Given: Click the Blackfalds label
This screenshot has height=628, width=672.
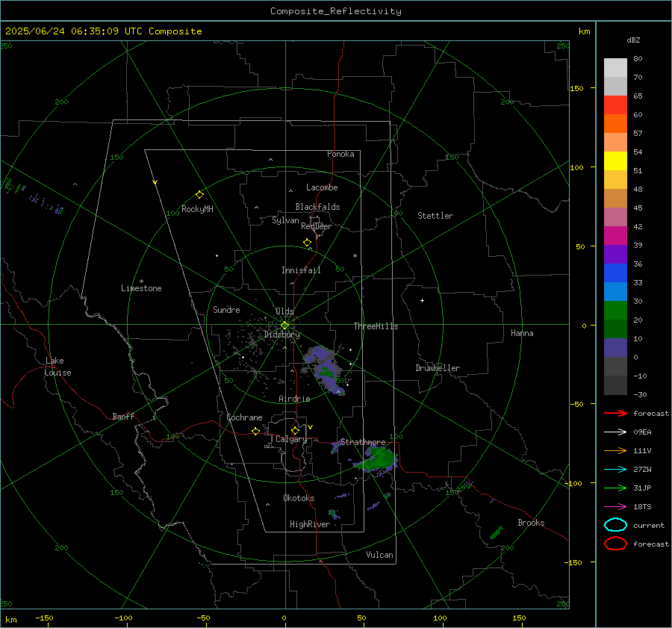Looking at the screenshot, I should 317,207.
